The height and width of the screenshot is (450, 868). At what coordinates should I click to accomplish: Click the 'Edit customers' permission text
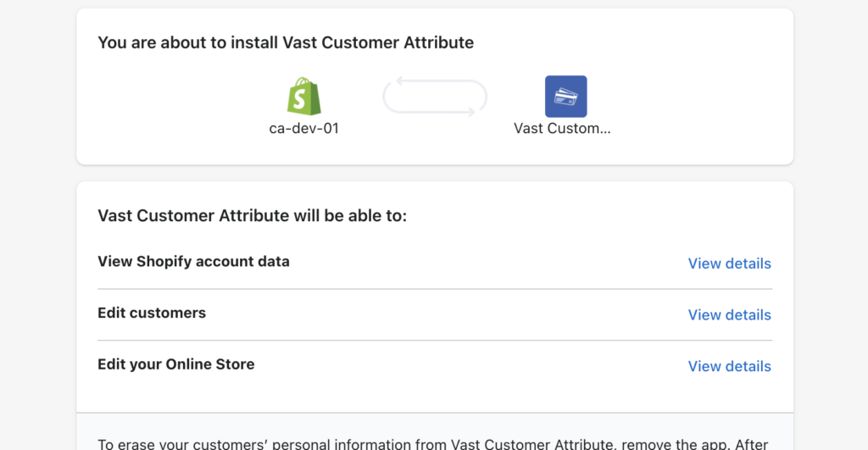coord(152,313)
